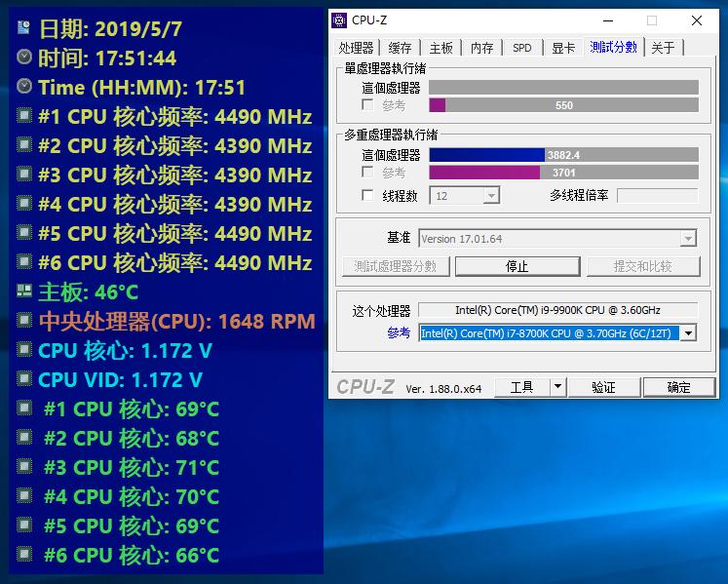728x584 pixels.
Task: Click the calendar icon next to 日期
Action: 24,27
